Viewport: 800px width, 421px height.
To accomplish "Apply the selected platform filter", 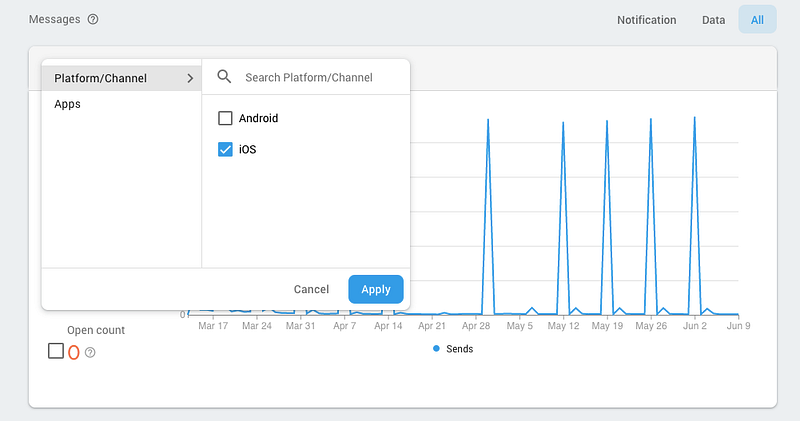I will (376, 289).
